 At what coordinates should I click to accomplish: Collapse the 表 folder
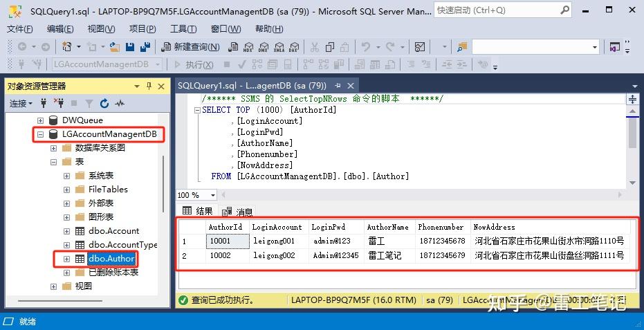(x=53, y=162)
